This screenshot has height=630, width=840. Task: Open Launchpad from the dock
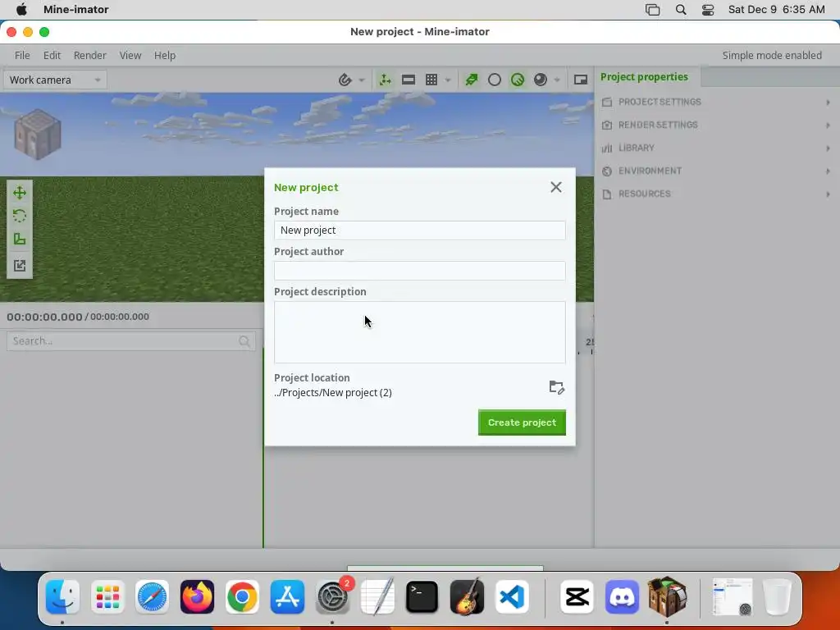(x=107, y=597)
